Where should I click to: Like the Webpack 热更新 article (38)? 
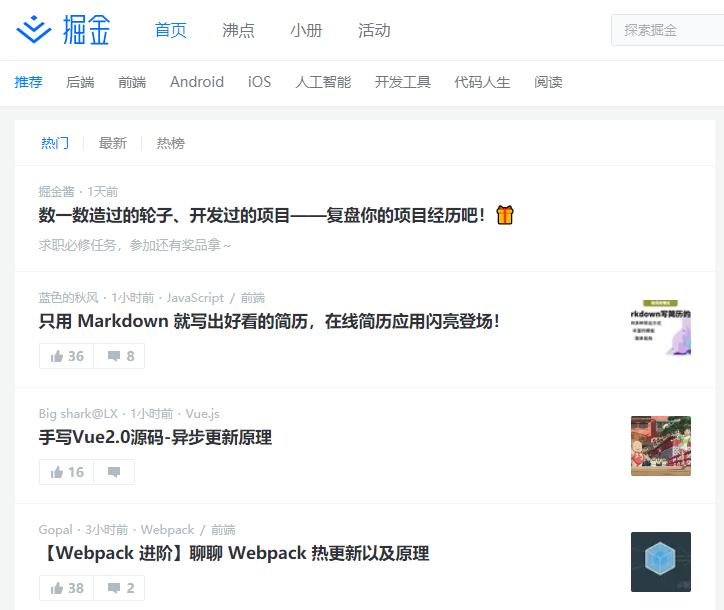pyautogui.click(x=67, y=588)
